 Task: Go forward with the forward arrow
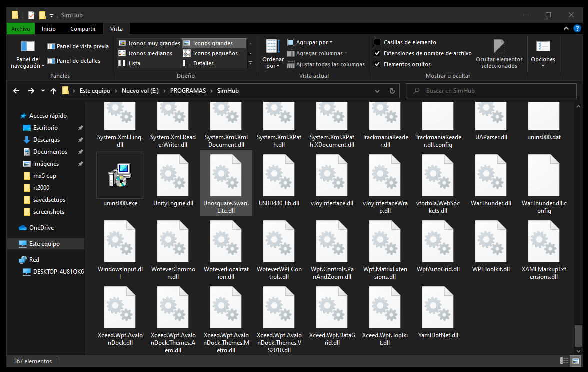(31, 91)
